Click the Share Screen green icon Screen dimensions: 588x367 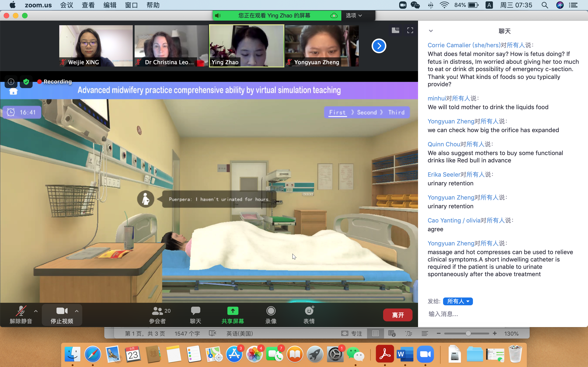232,311
